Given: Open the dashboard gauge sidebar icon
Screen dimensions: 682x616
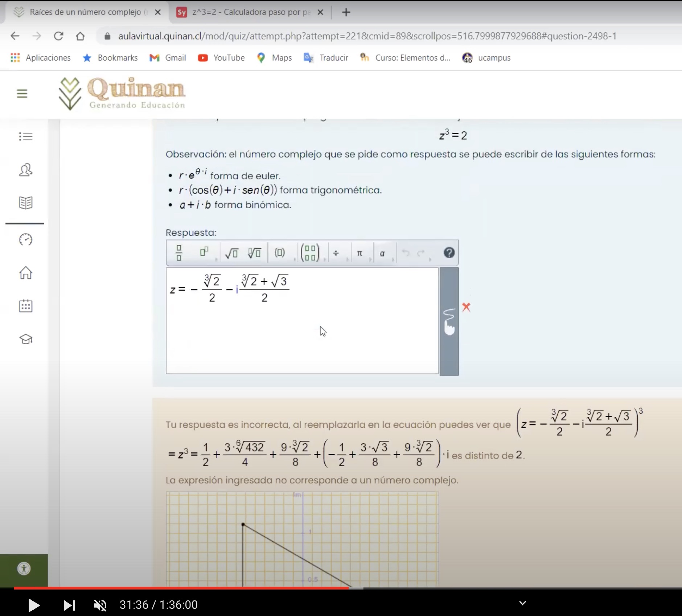Looking at the screenshot, I should 26,239.
